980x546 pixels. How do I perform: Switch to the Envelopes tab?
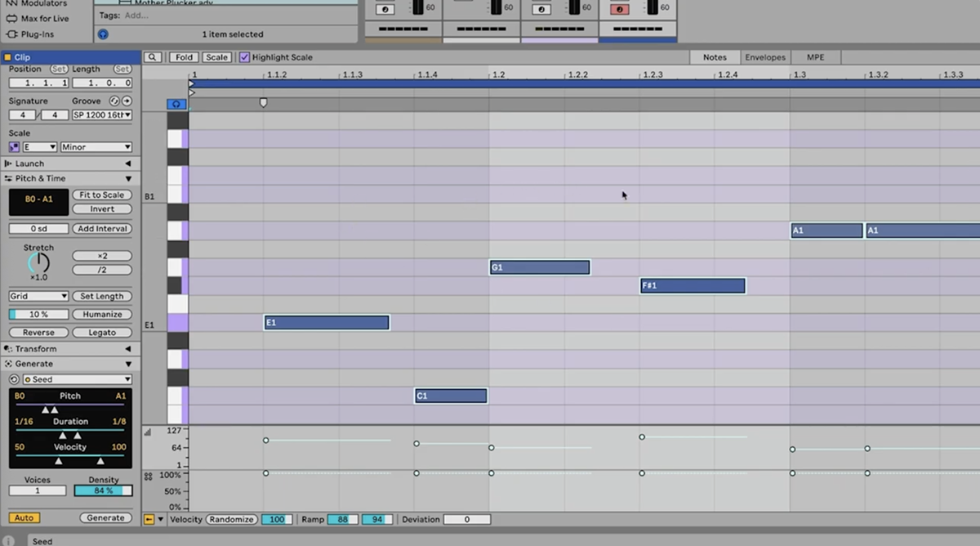point(764,56)
